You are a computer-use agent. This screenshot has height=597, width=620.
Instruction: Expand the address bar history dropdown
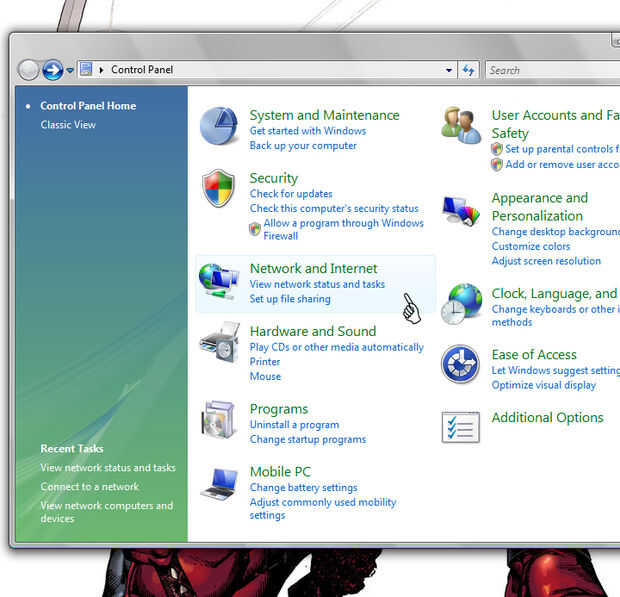pos(449,70)
